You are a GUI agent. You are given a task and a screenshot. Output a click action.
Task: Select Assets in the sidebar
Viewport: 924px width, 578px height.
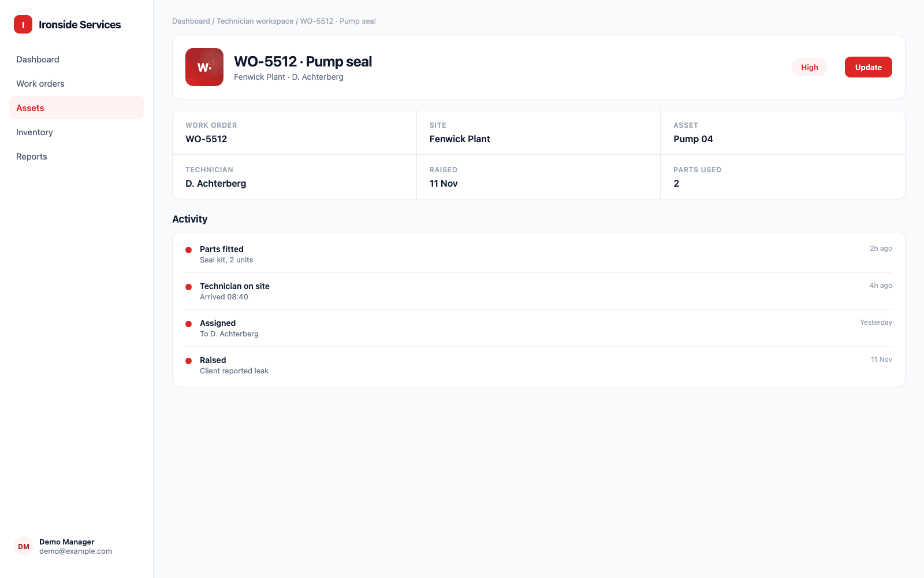point(76,108)
